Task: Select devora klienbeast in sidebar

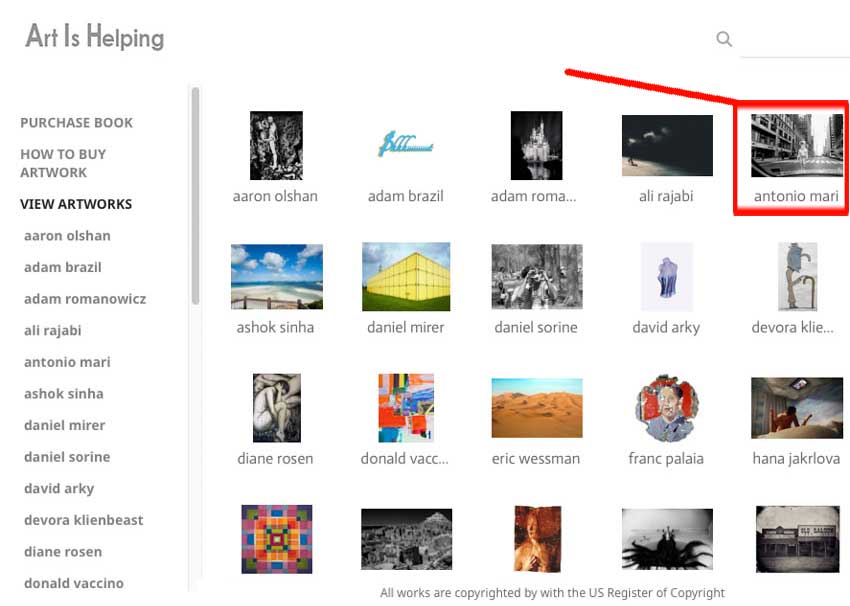Action: (84, 520)
